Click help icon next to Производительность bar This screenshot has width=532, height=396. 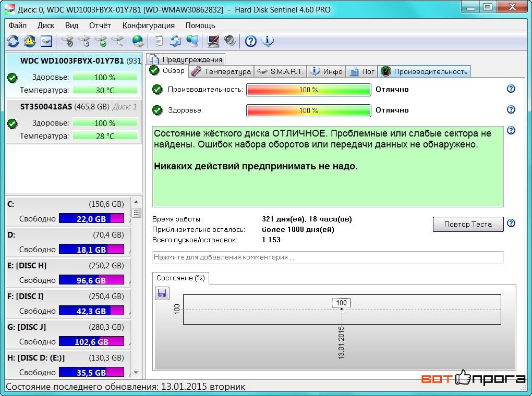pyautogui.click(x=511, y=89)
